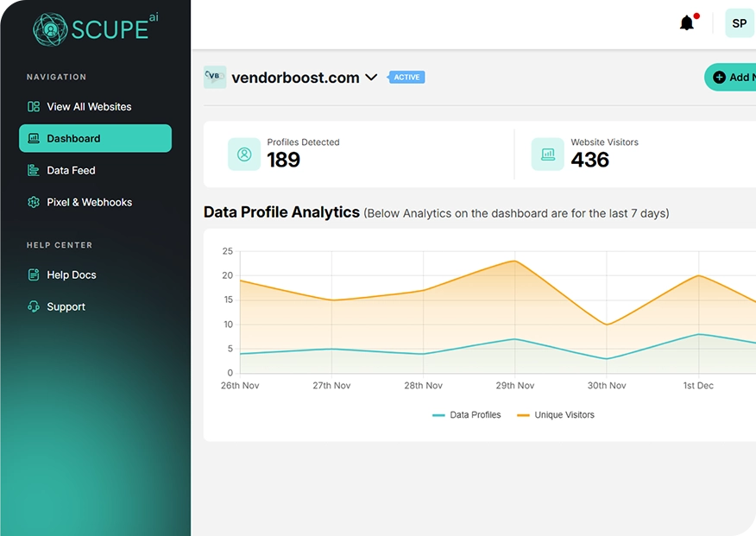Click the Scupe AI logo

[x=96, y=28]
